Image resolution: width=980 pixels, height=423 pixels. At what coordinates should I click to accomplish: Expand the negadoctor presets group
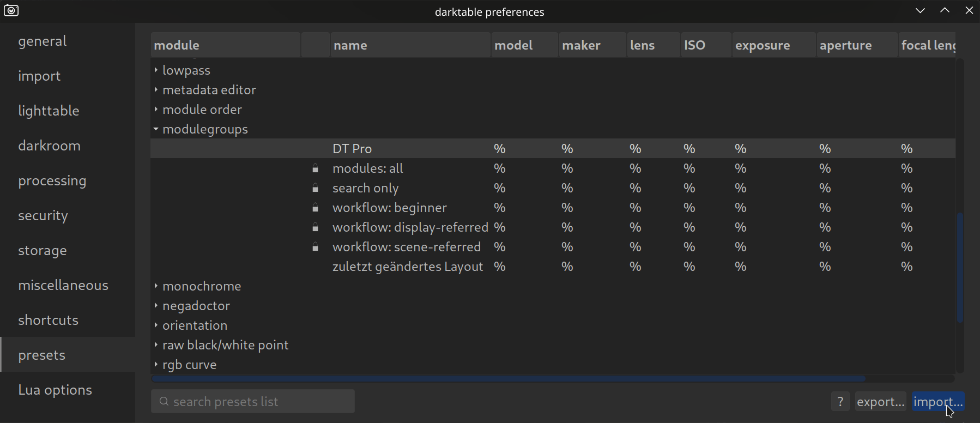click(x=156, y=306)
